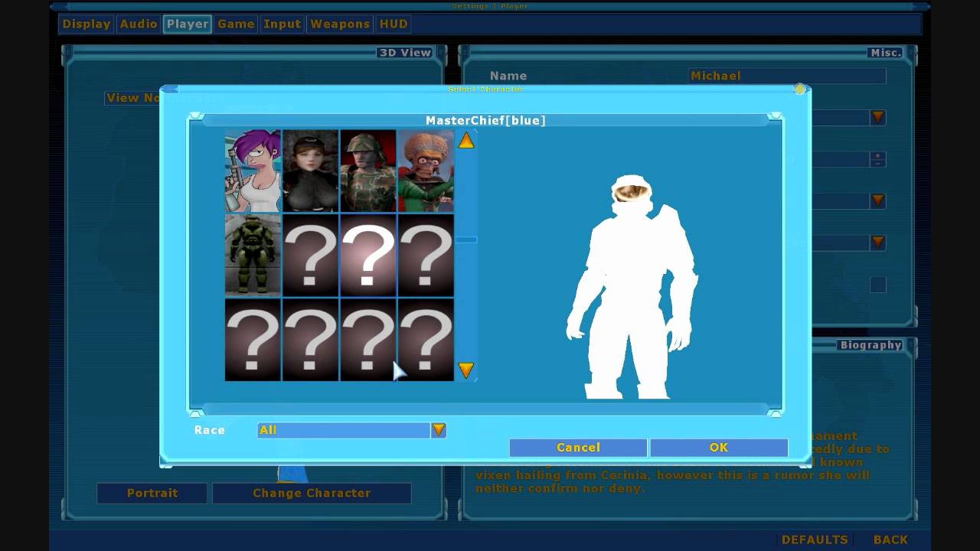Choose the dark-haired woman in black portrait
Viewport: 980px width, 551px height.
pos(310,171)
